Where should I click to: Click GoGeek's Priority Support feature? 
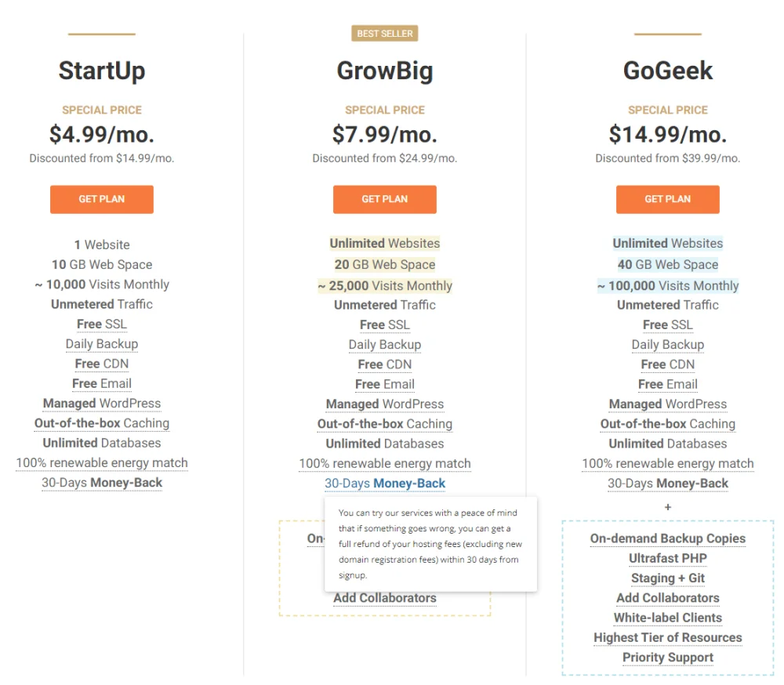[x=668, y=658]
